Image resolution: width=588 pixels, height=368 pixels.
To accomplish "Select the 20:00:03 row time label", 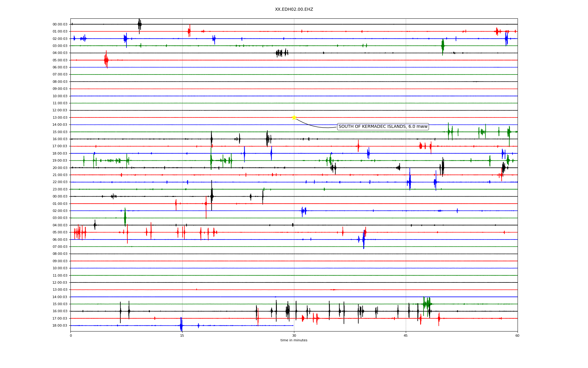I will 60,168.
